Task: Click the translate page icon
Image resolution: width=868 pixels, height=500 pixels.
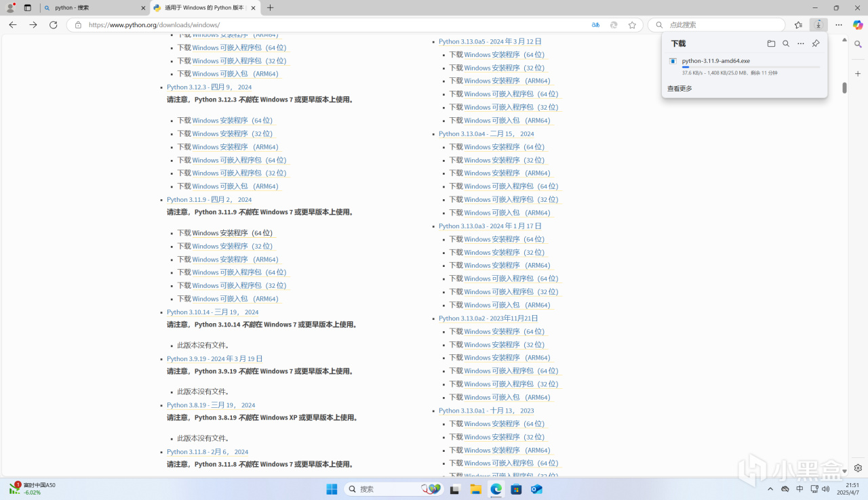Action: coord(595,24)
